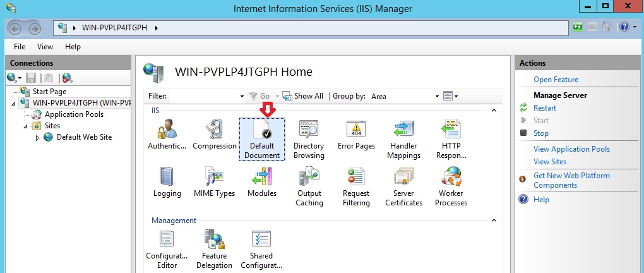The image size is (644, 273).
Task: Open the Output Caching feature
Action: (309, 187)
